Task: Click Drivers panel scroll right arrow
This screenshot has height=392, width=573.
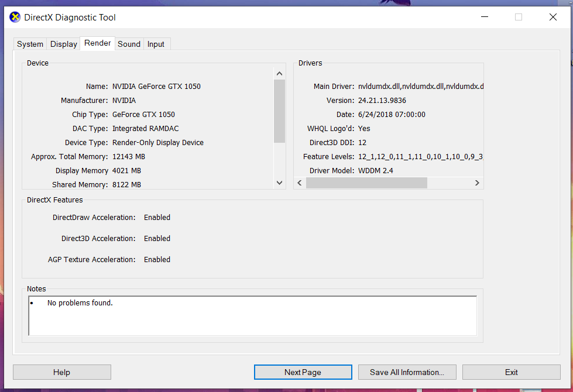Action: tap(477, 183)
